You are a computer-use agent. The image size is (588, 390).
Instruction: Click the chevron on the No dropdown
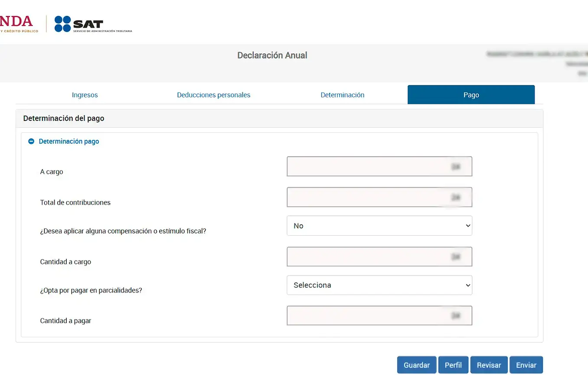click(x=467, y=225)
